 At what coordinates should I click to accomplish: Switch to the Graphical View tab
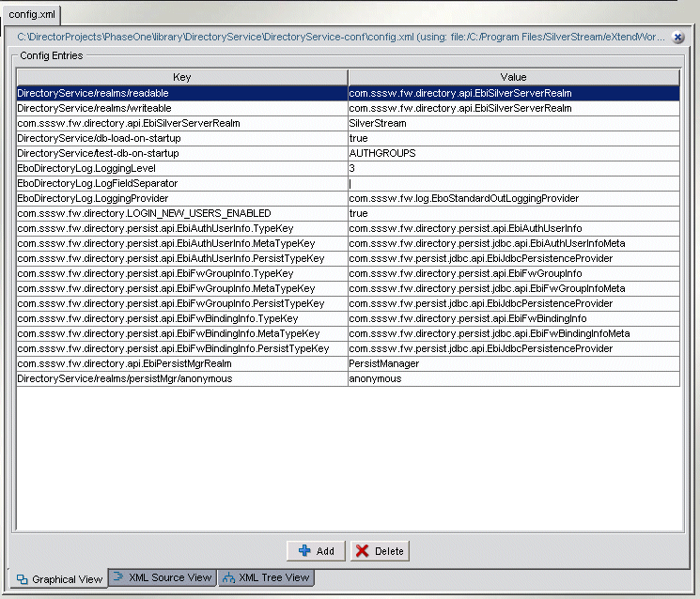click(59, 579)
